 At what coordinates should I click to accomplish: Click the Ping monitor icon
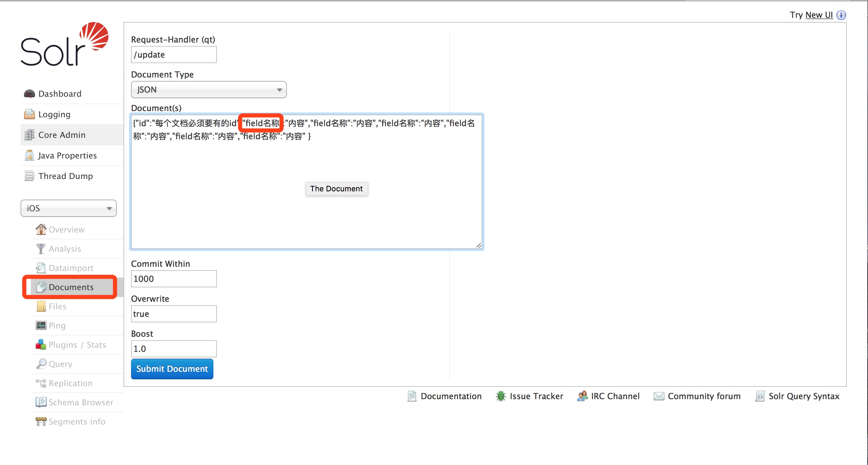pyautogui.click(x=41, y=325)
